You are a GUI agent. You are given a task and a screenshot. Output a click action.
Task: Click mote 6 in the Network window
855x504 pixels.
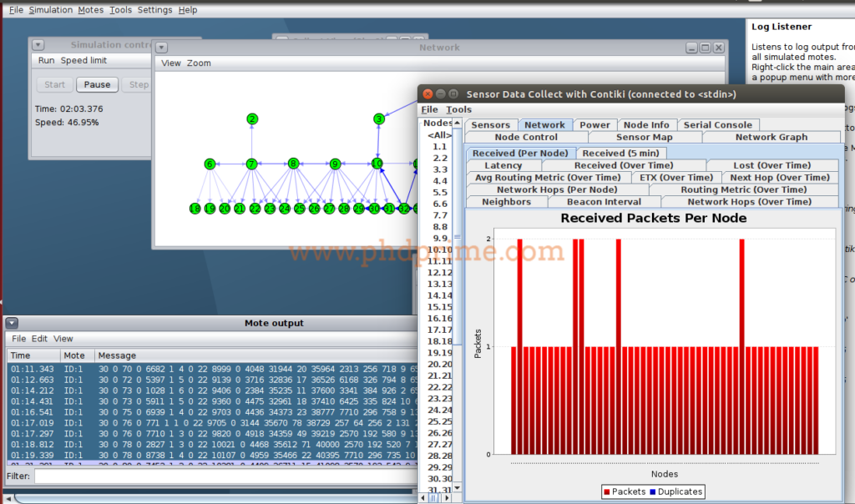click(209, 164)
